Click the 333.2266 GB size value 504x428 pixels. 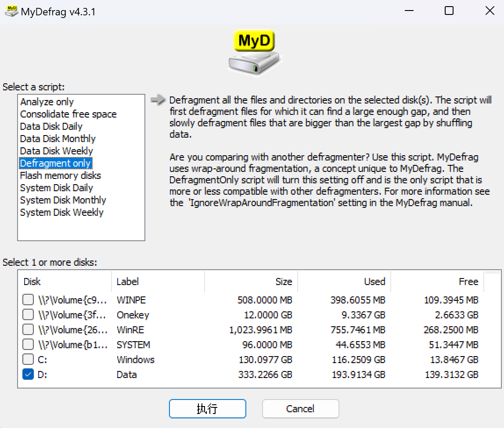coord(265,374)
